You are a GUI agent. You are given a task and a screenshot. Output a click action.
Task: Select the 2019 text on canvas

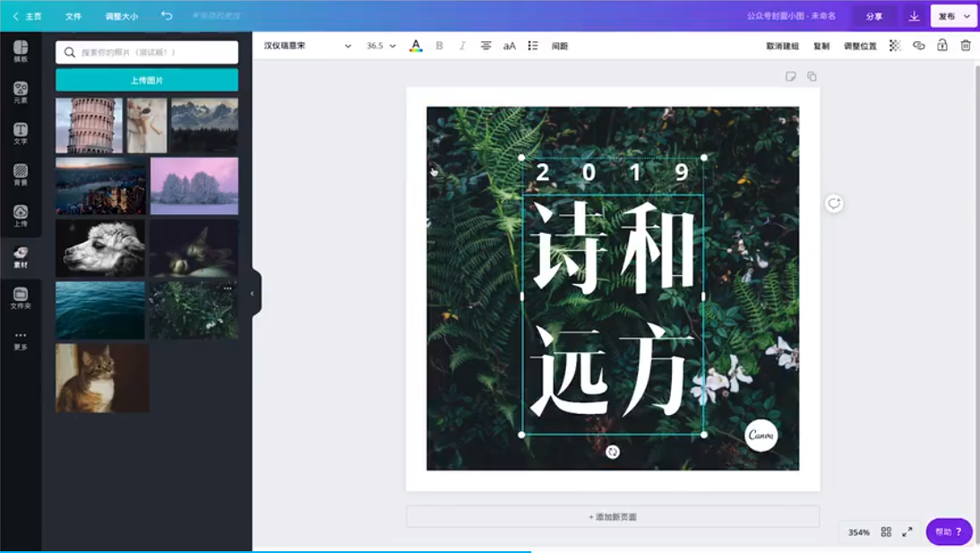coord(612,172)
